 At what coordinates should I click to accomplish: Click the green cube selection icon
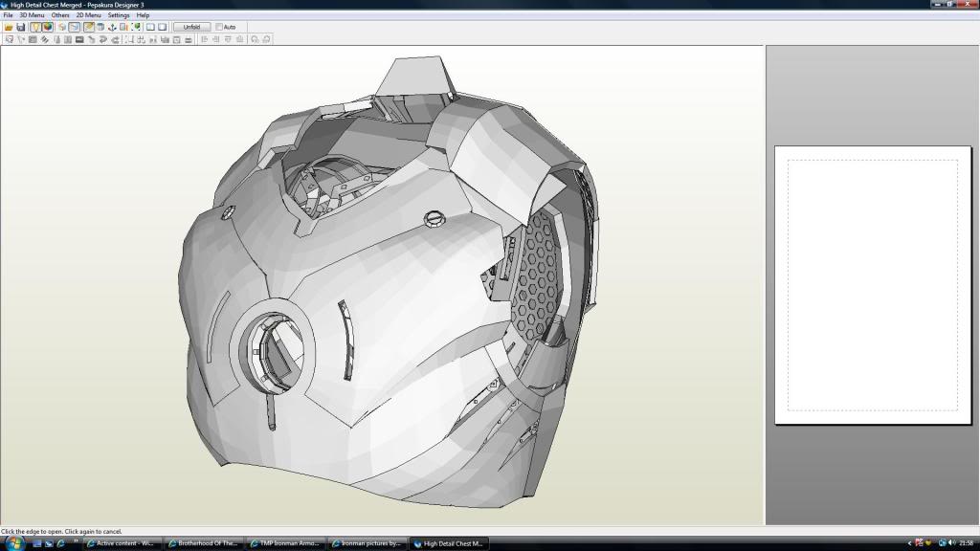(136, 27)
